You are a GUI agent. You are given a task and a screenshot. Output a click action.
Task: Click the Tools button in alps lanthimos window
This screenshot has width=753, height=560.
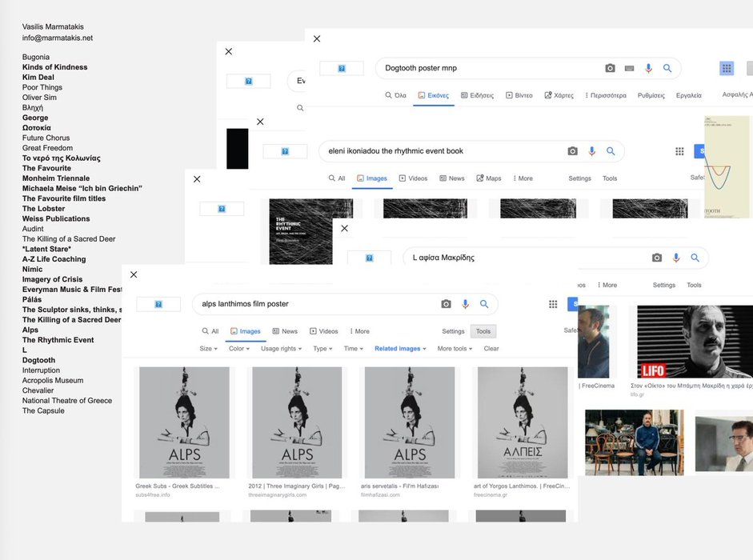(x=483, y=331)
